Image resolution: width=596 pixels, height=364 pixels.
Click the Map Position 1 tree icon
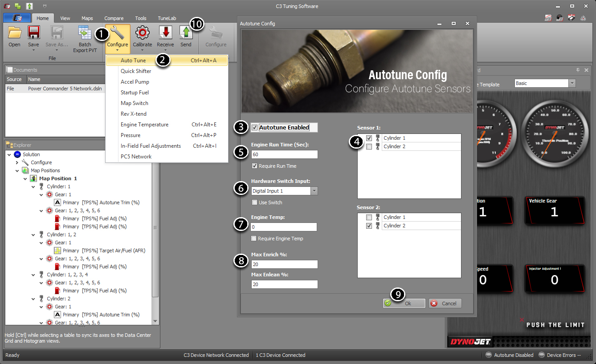point(33,178)
